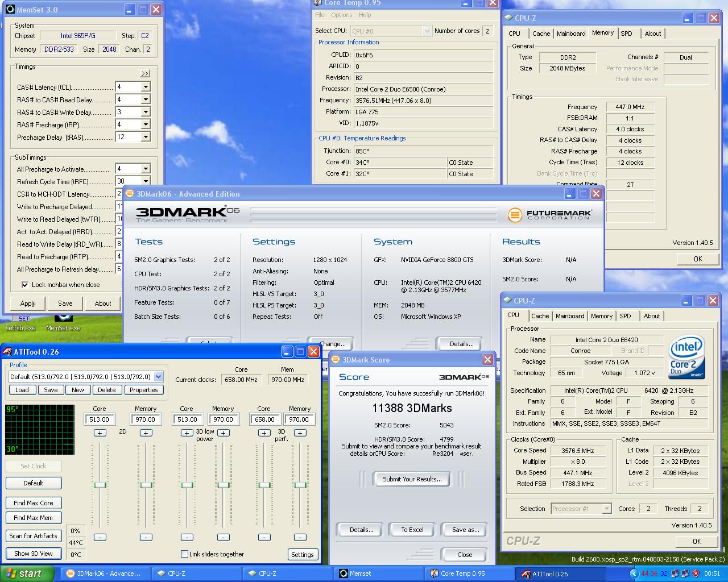Click Submit Your Results button
Viewport: 728px width, 582px height.
(x=412, y=479)
